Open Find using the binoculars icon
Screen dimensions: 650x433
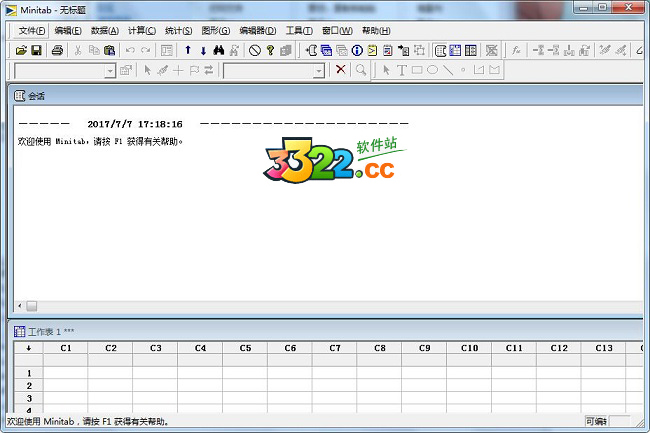[218, 51]
